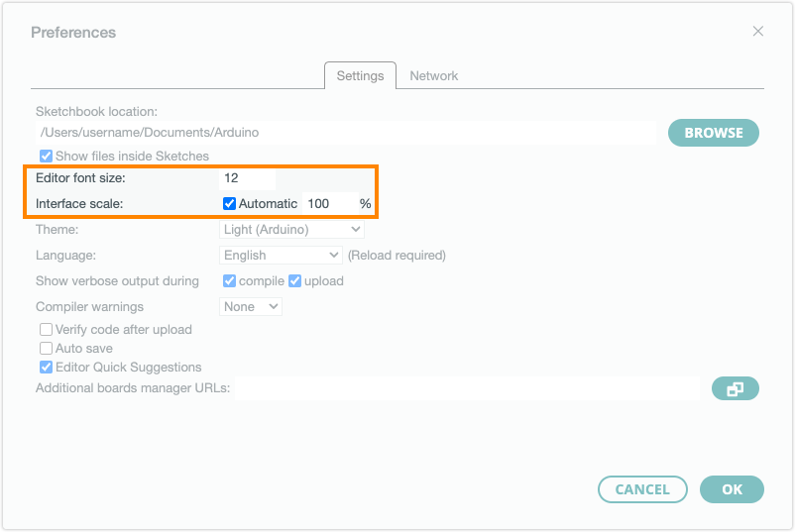Confirm preferences with the OK button
Screen dimensions: 795x532
(x=732, y=489)
